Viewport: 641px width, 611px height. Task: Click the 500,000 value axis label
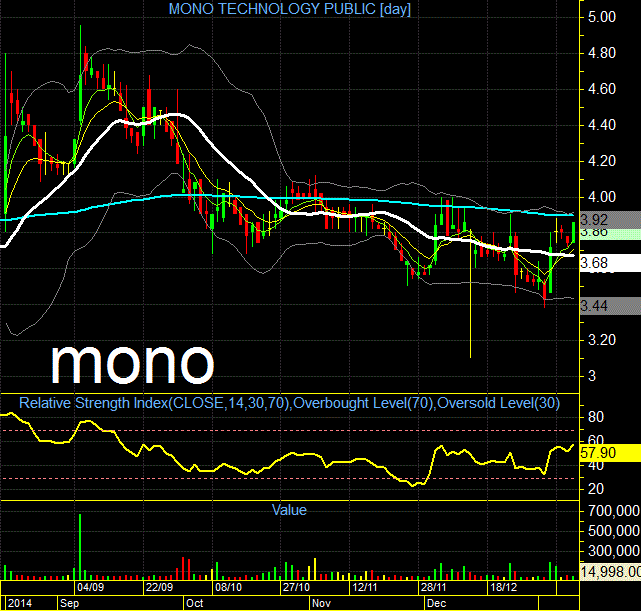614,531
